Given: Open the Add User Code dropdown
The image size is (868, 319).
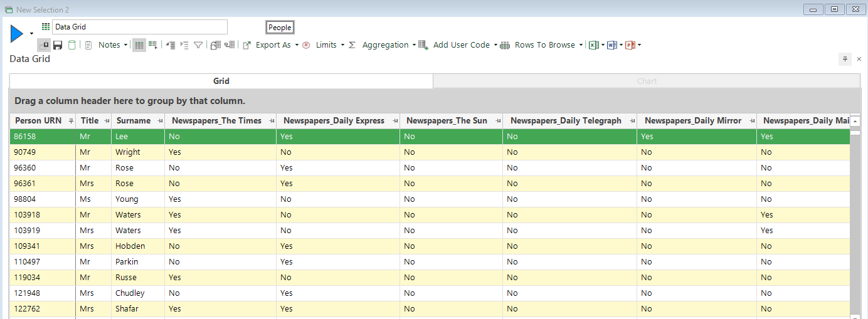Looking at the screenshot, I should 495,45.
